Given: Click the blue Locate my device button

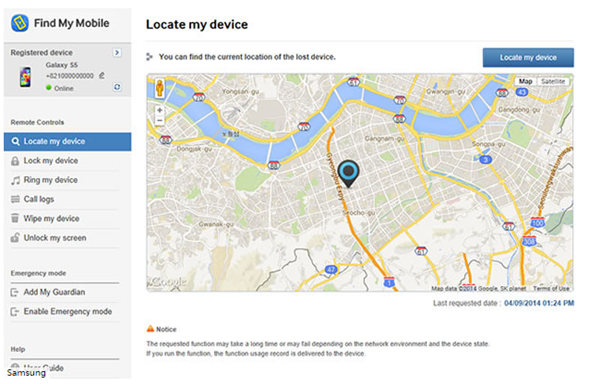Looking at the screenshot, I should [528, 58].
